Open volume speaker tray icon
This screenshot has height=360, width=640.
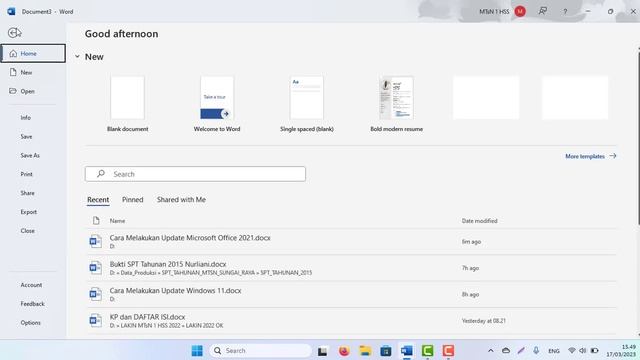click(x=583, y=351)
